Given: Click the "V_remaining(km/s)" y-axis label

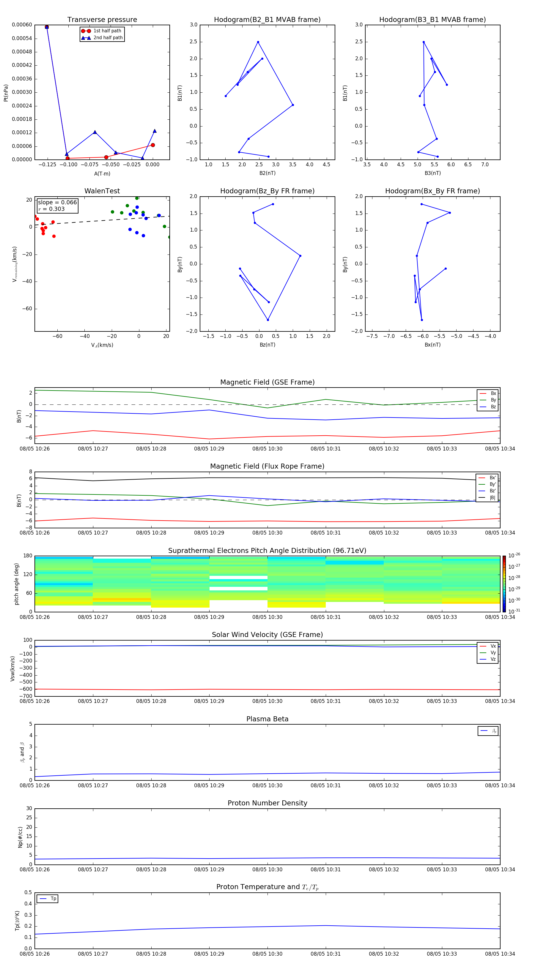Looking at the screenshot, I should pos(15,264).
